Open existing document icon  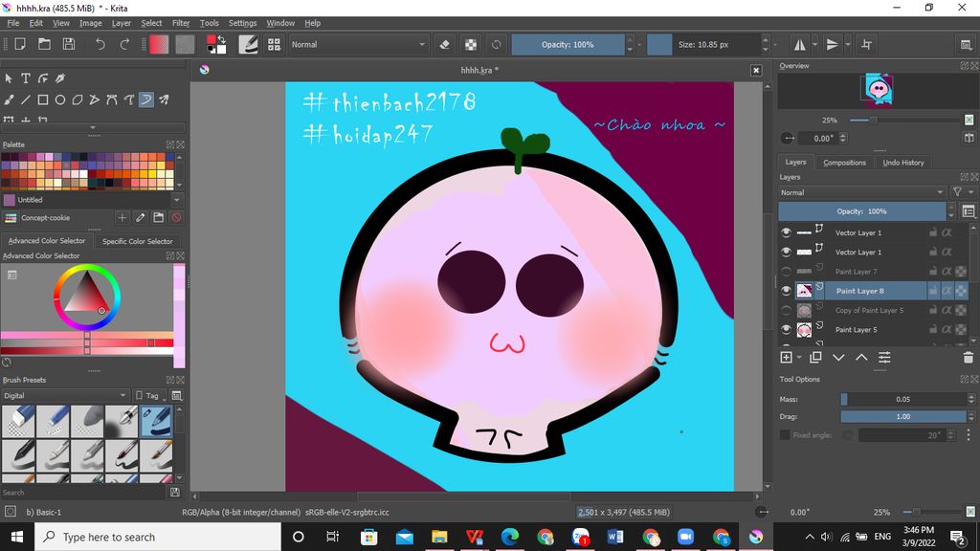(44, 44)
